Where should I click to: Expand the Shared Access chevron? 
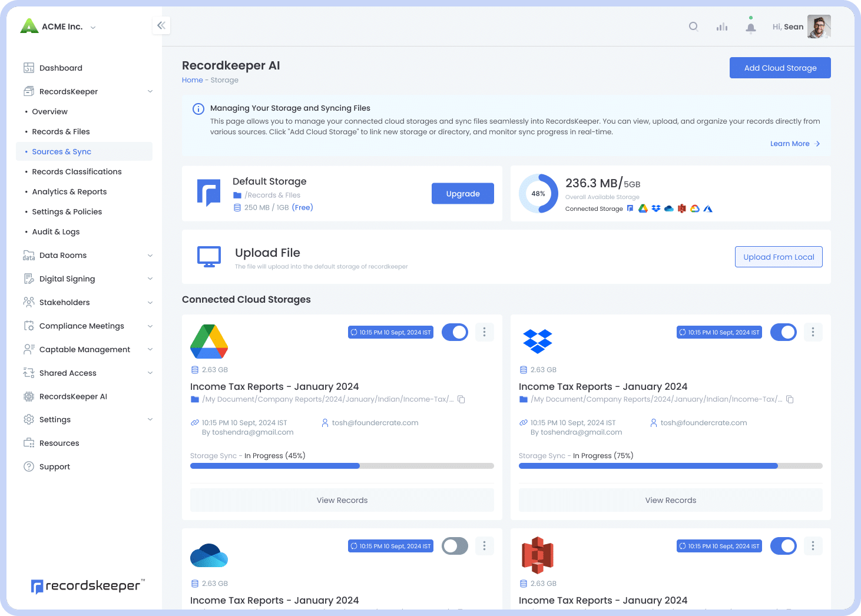[x=150, y=373]
